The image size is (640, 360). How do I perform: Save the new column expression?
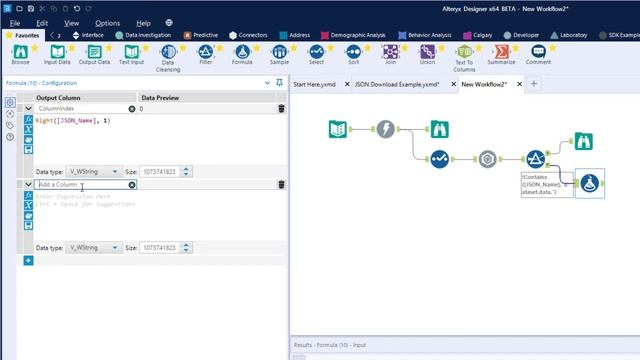(28, 225)
